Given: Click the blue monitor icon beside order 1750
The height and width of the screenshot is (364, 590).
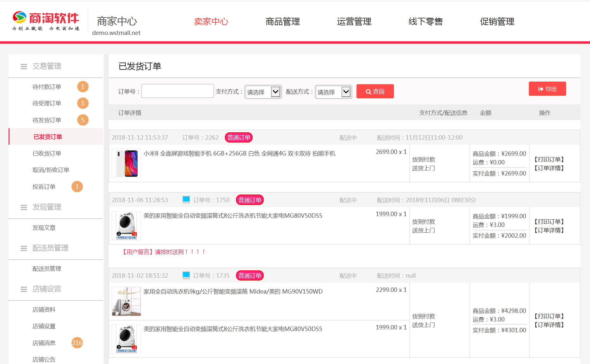Looking at the screenshot, I should coord(186,200).
